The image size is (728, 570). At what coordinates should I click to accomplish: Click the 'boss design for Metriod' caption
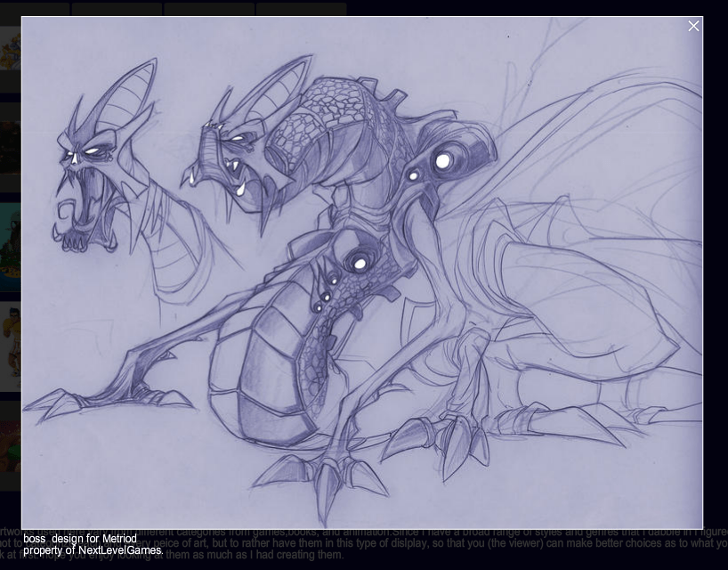pyautogui.click(x=80, y=539)
